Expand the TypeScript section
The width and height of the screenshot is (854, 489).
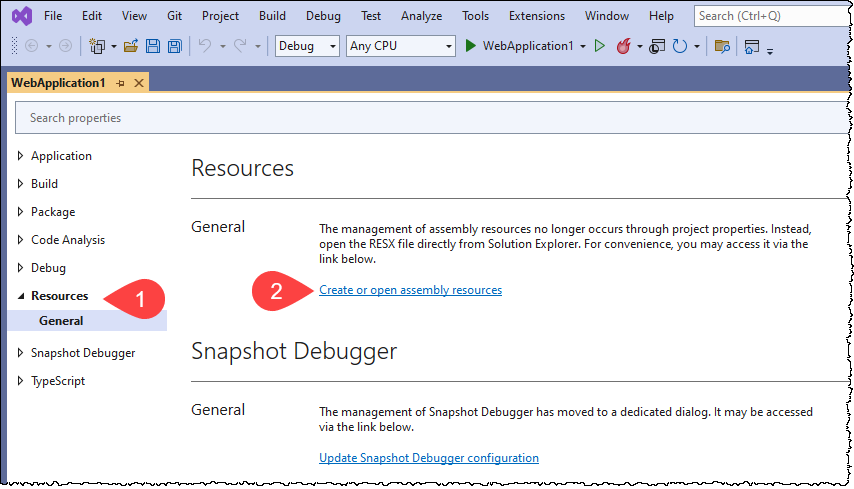tap(20, 381)
